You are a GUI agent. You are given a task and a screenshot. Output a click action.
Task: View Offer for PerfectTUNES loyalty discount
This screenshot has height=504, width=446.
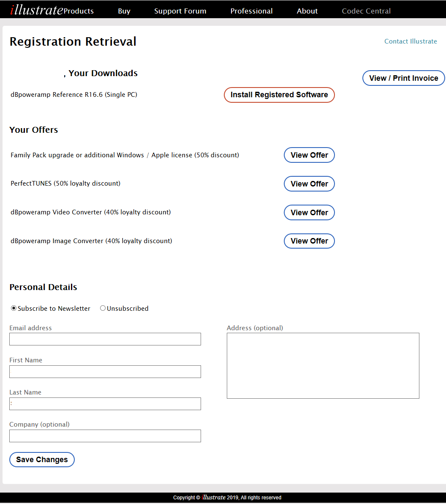(309, 184)
